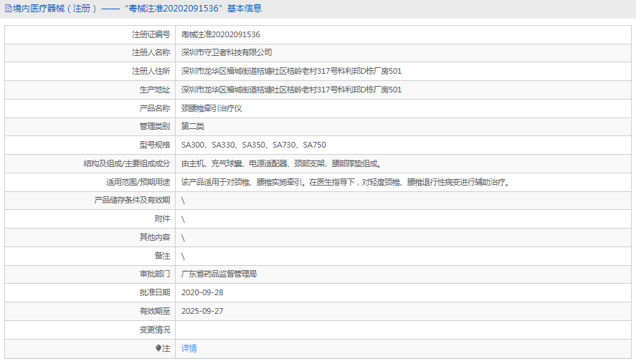
Task: Click the 注册人住所 address value
Action: 291,71
